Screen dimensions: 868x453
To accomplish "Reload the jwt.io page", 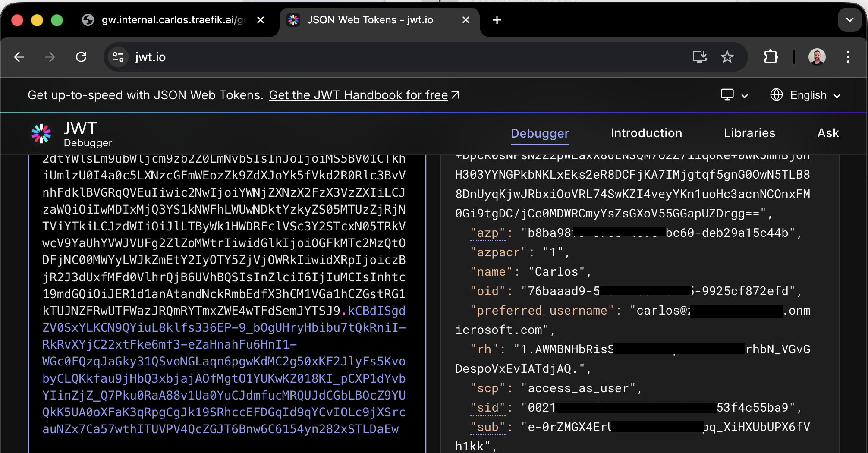I will (81, 57).
